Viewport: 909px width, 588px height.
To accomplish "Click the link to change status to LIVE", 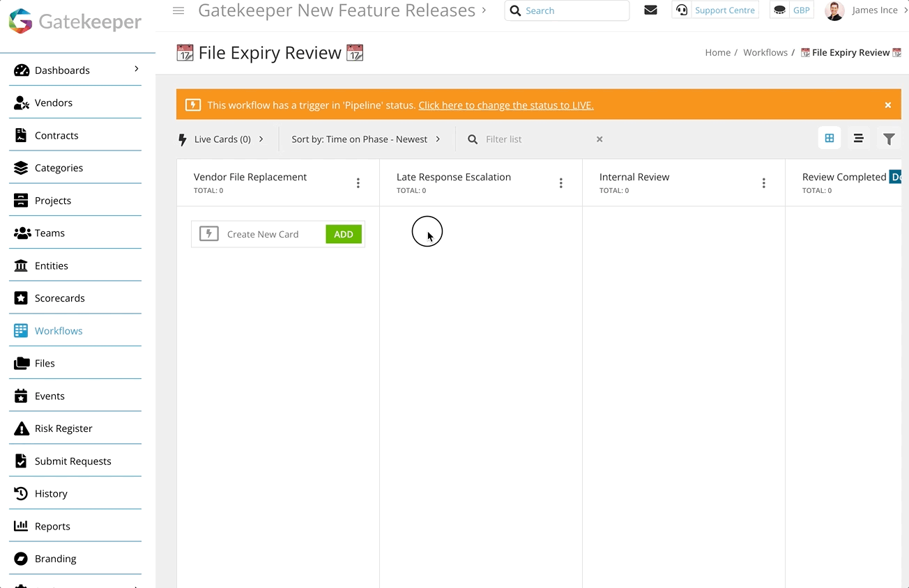I will (505, 105).
